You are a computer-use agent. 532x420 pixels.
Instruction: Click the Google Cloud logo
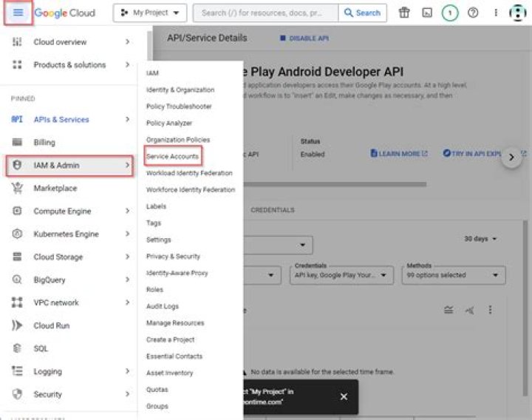coord(65,13)
